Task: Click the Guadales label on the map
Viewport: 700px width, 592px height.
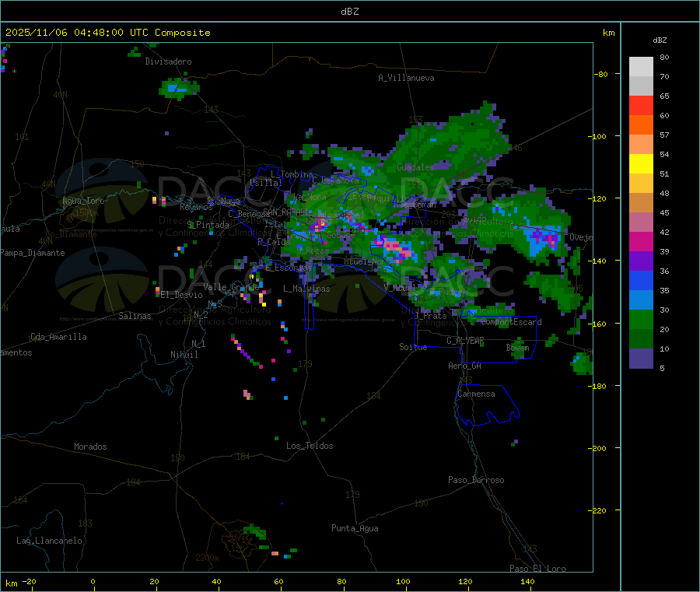Action: tap(415, 167)
